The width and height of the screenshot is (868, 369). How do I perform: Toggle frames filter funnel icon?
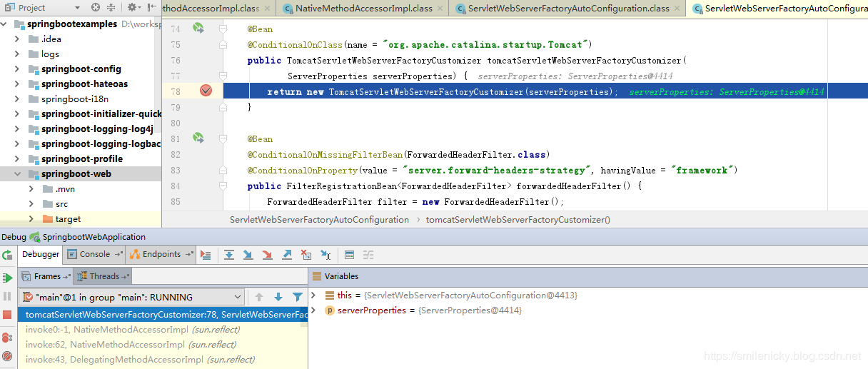[298, 297]
